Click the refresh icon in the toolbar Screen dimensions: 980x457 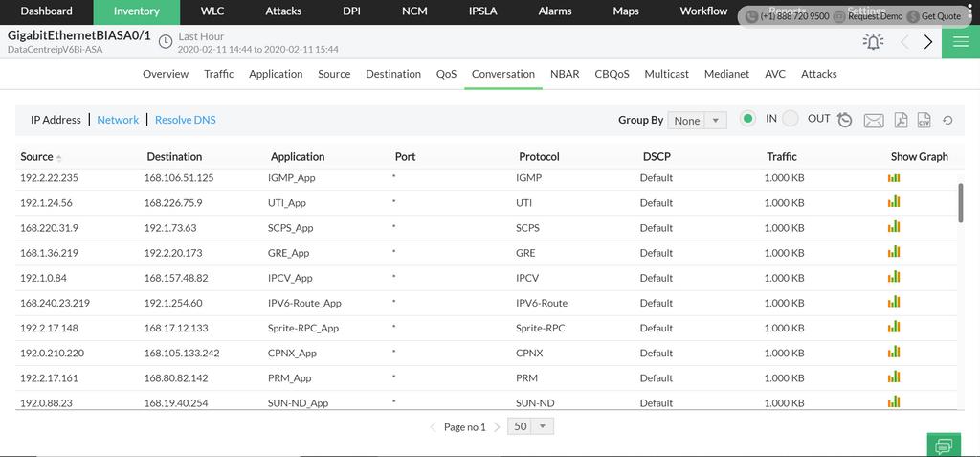(947, 120)
